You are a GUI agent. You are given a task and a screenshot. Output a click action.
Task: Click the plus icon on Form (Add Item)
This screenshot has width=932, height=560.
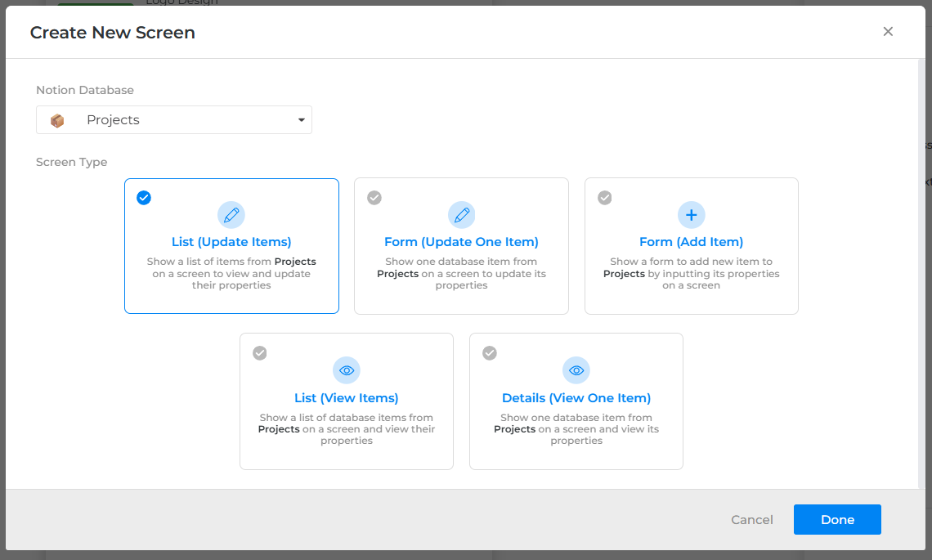(x=691, y=214)
